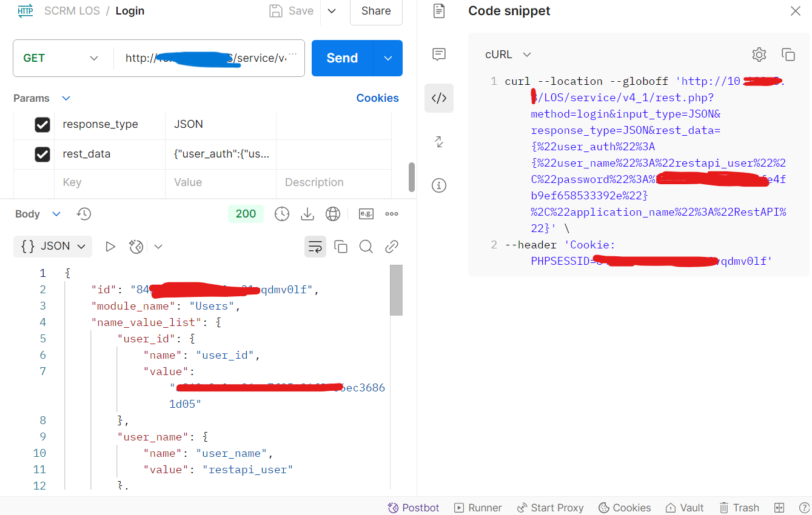Expand the Body response dropdown
The width and height of the screenshot is (812, 515).
(56, 214)
